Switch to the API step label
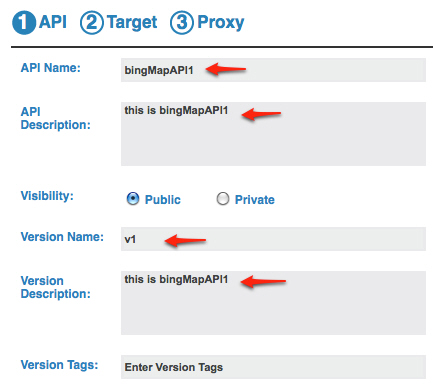The image size is (433, 389). (x=53, y=22)
